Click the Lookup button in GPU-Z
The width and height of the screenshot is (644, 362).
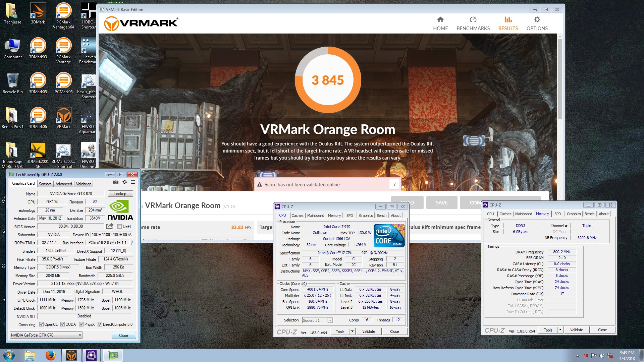click(x=120, y=194)
